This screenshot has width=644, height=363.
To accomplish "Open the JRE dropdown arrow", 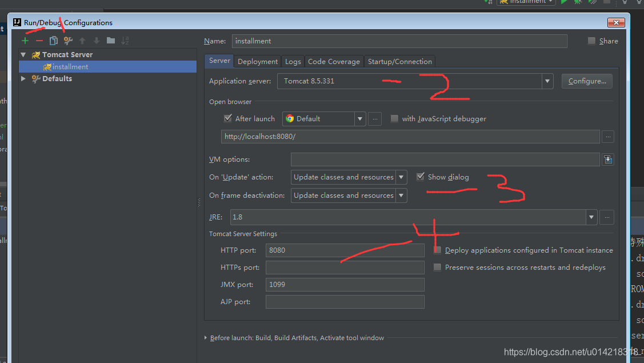I will click(x=591, y=217).
